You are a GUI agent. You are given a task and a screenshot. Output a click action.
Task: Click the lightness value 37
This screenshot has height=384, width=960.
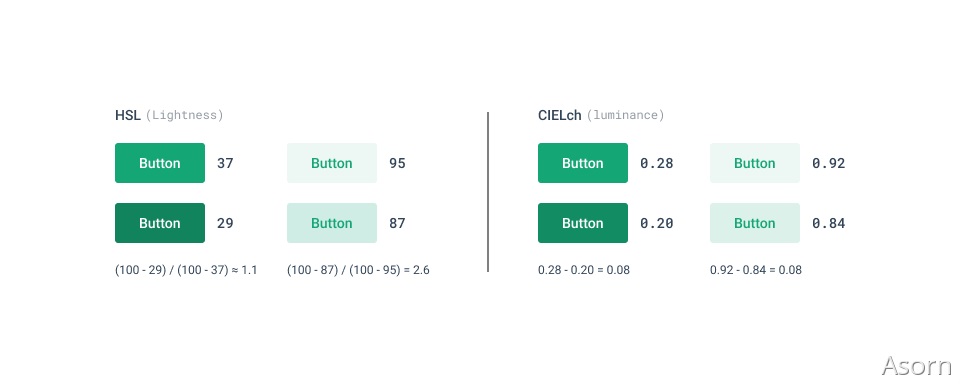coord(225,164)
